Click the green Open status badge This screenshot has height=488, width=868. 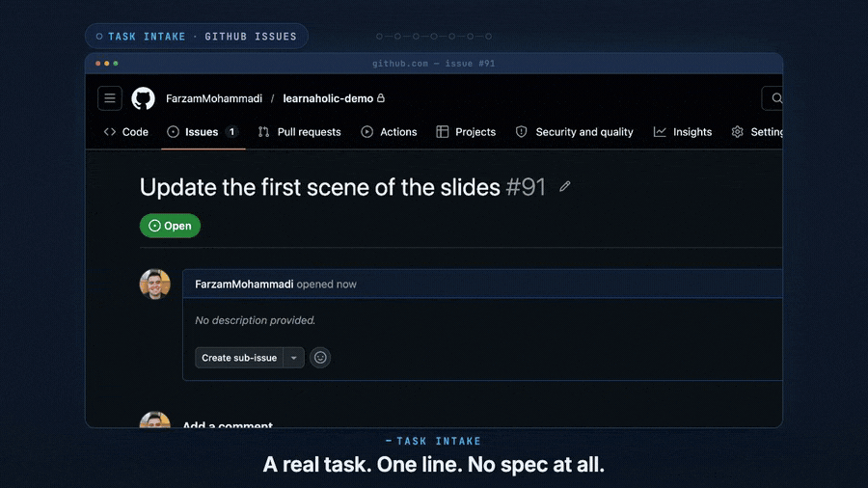[170, 226]
